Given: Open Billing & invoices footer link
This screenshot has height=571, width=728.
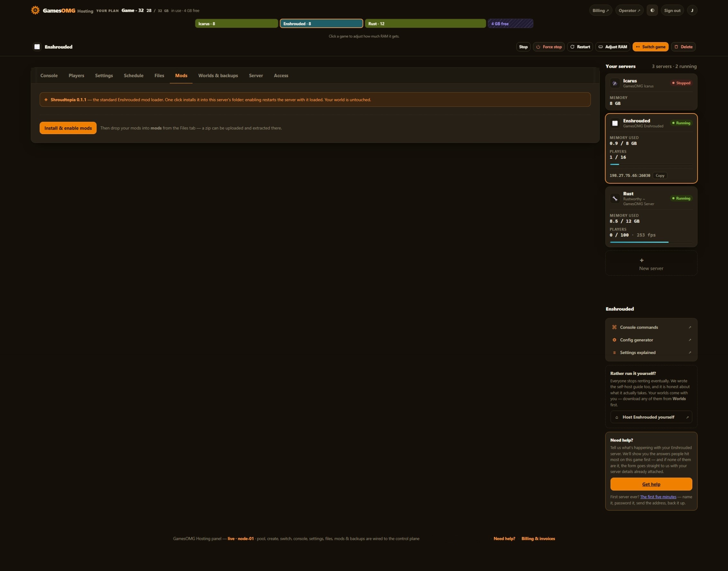Looking at the screenshot, I should pos(538,539).
